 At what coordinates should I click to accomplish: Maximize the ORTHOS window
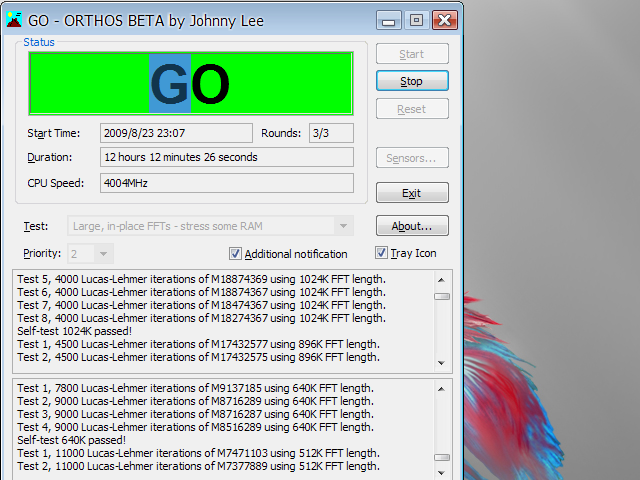point(416,20)
